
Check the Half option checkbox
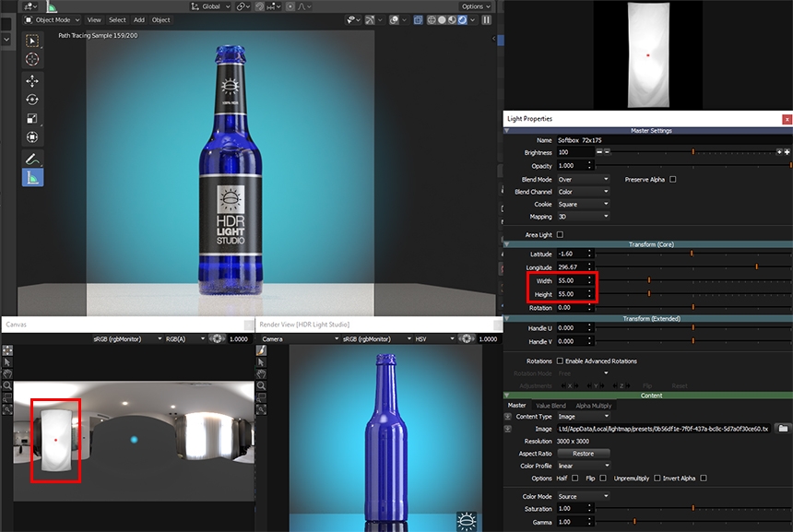coord(574,478)
